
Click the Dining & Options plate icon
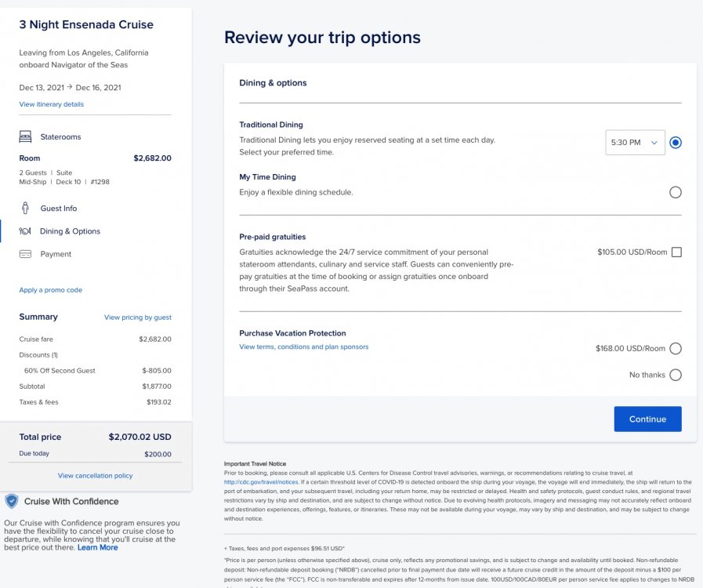pos(25,231)
